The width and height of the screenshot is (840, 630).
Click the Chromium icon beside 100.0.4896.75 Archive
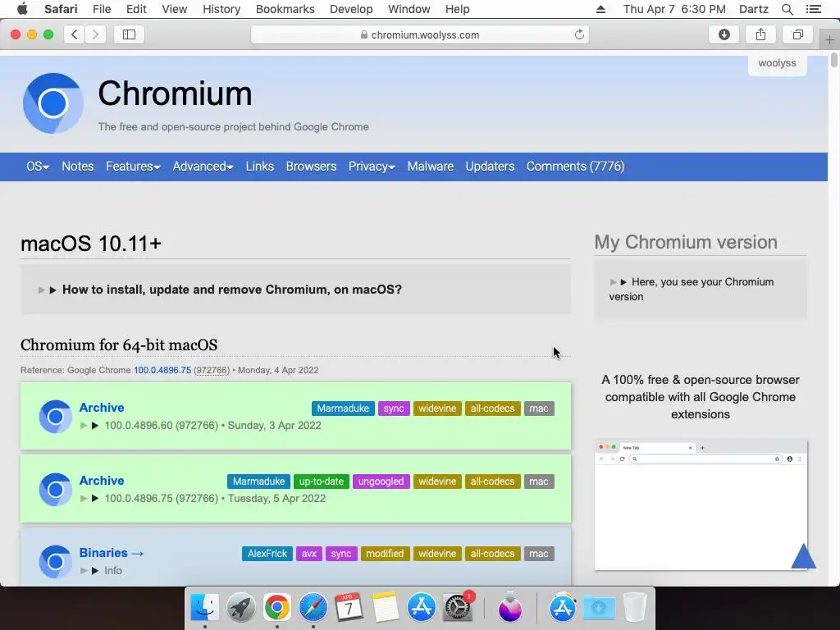pyautogui.click(x=55, y=489)
